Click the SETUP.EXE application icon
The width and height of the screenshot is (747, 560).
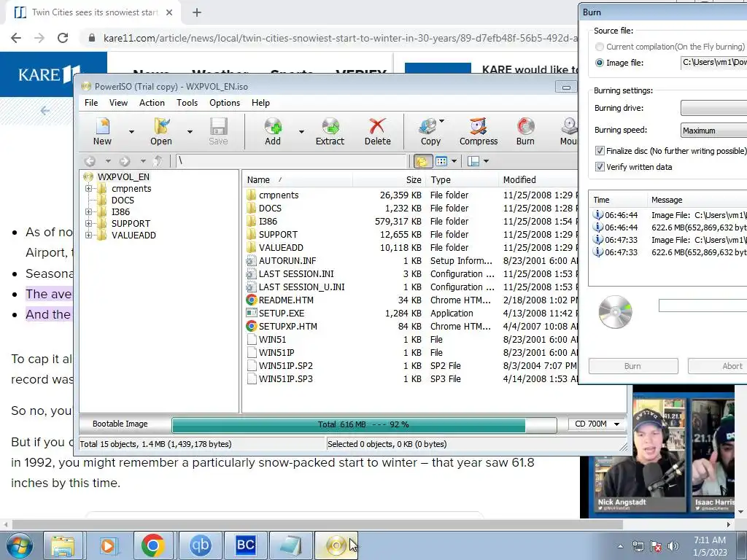click(252, 314)
